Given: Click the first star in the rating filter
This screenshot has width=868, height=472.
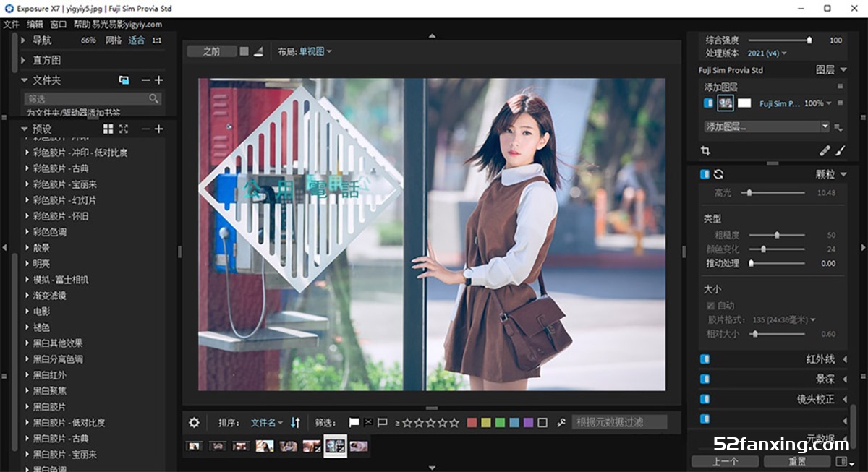Looking at the screenshot, I should (407, 423).
